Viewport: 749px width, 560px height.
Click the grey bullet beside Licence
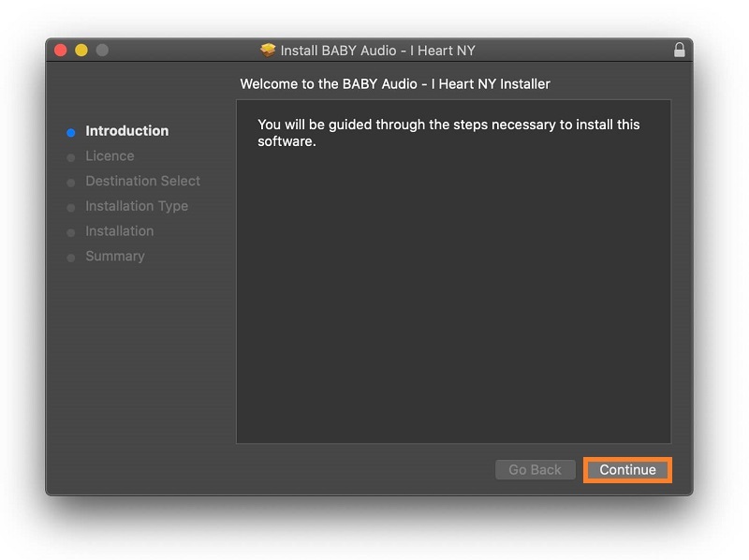(x=70, y=157)
